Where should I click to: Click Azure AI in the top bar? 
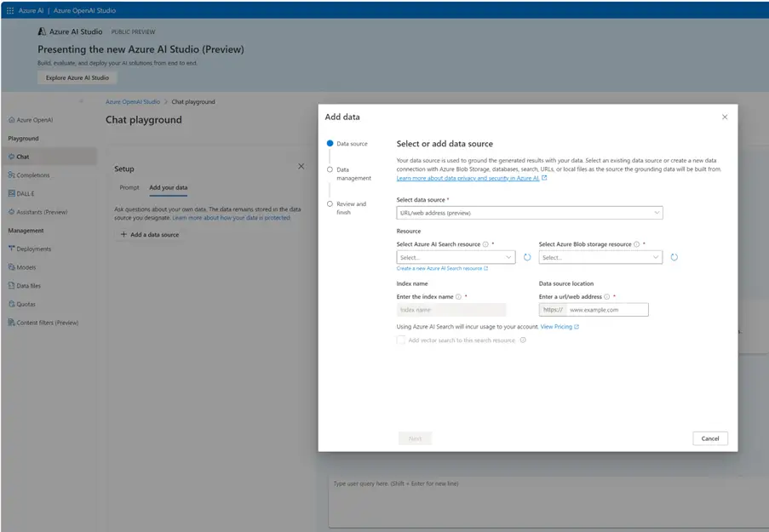(x=31, y=10)
